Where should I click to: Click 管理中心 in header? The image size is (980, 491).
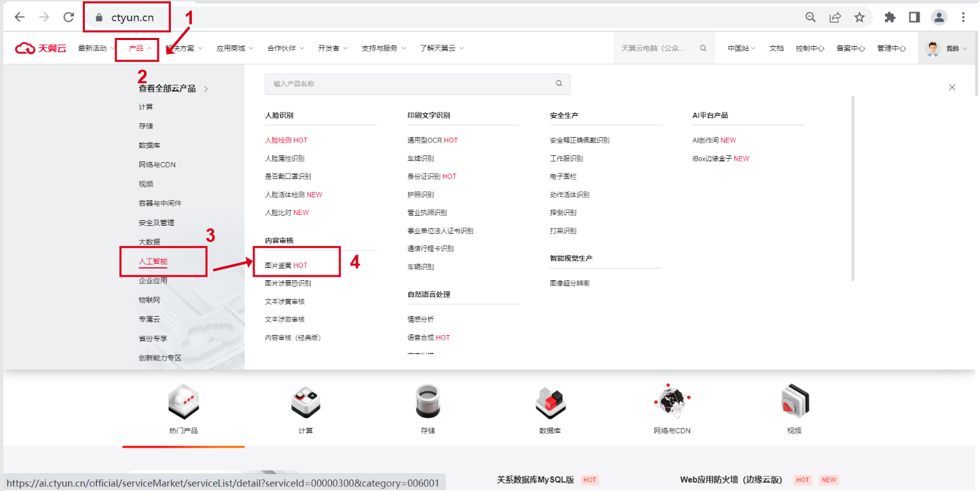pyautogui.click(x=891, y=48)
